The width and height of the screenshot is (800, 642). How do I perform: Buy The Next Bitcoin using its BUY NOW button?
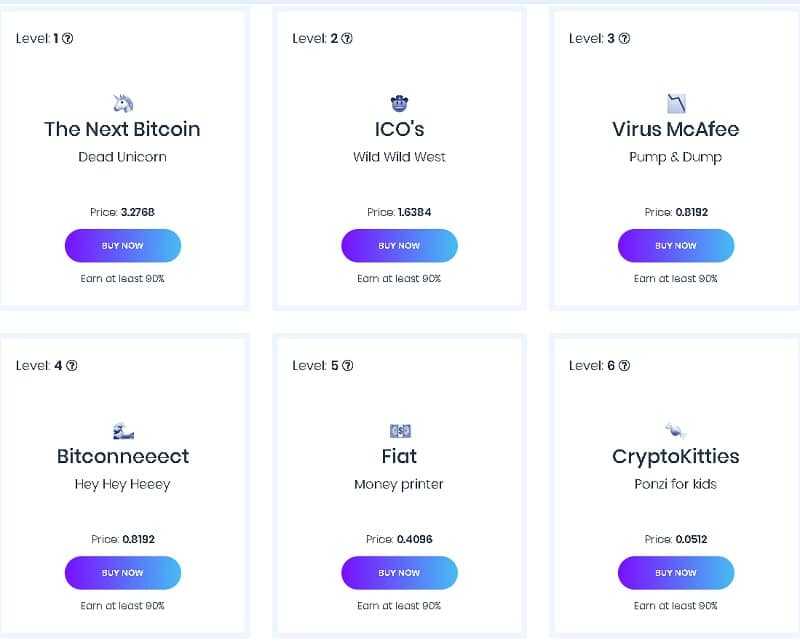pos(122,245)
